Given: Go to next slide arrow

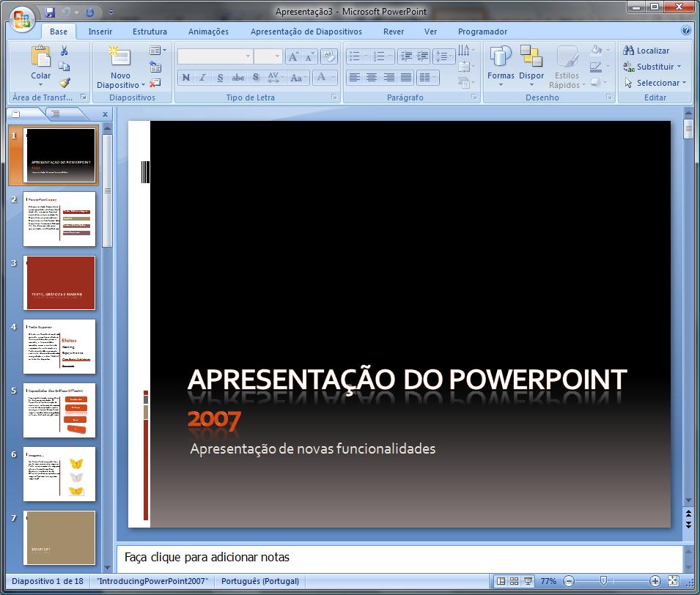Looking at the screenshot, I should tap(688, 524).
